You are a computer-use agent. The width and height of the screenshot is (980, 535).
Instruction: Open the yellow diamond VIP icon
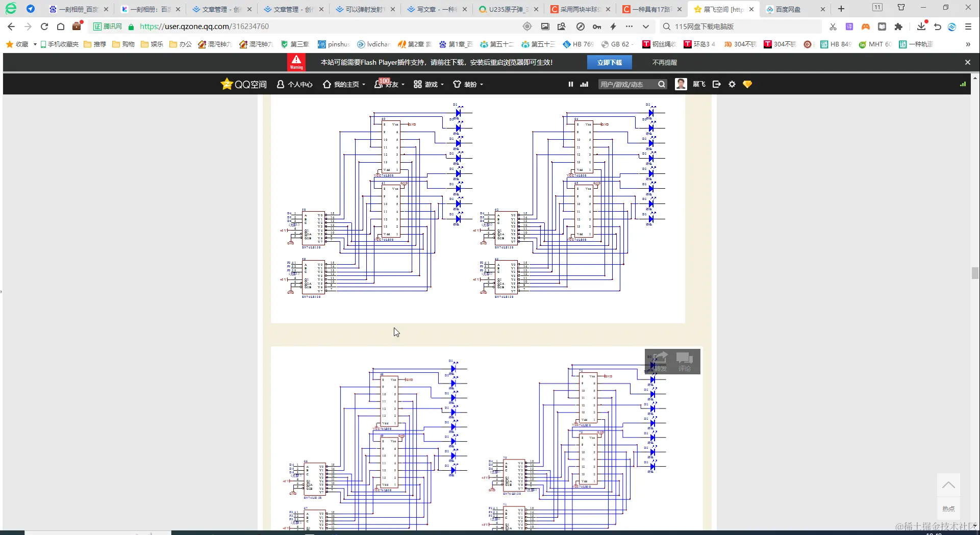point(747,84)
